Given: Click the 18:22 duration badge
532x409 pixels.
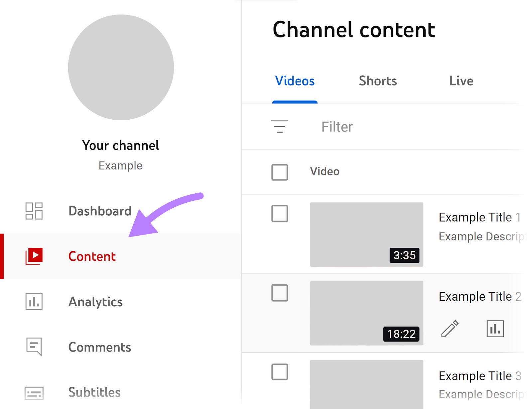Looking at the screenshot, I should pyautogui.click(x=401, y=334).
